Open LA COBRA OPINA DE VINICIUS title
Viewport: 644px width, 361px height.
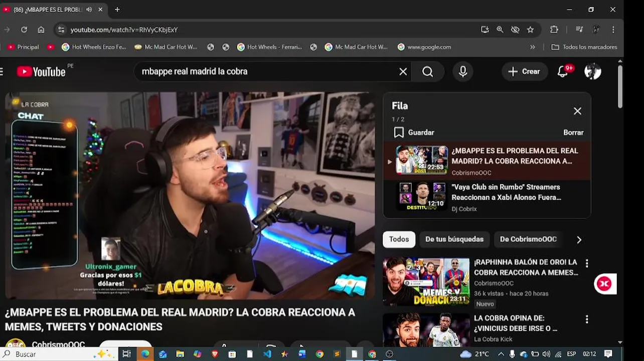(x=516, y=323)
